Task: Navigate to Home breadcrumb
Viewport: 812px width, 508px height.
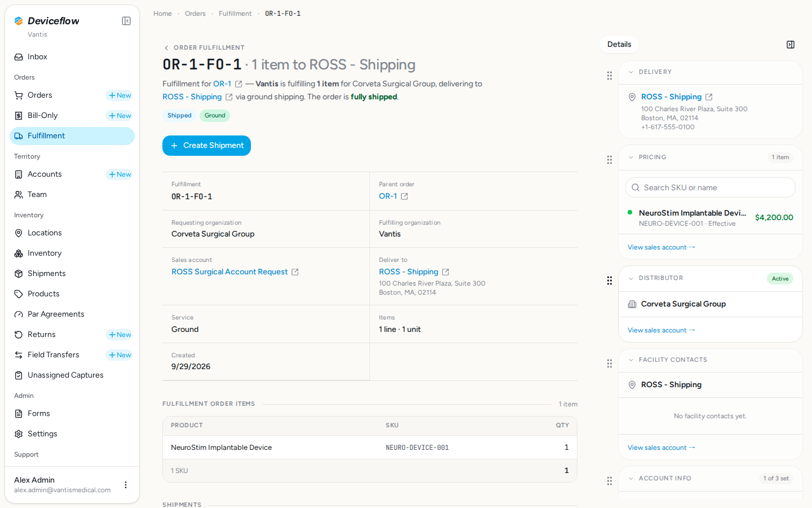Action: [162, 14]
